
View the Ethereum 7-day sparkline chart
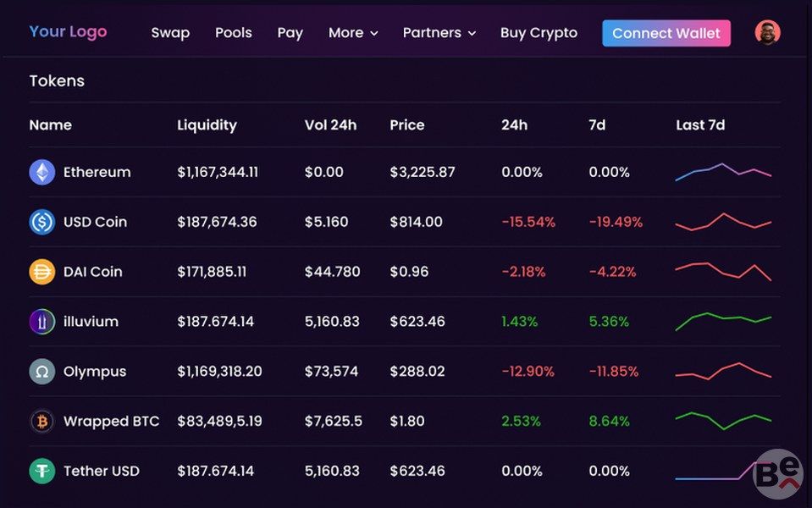[x=723, y=172]
